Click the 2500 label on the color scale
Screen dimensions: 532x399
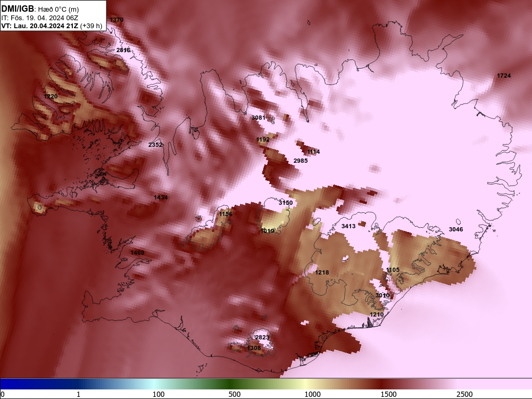464,394
